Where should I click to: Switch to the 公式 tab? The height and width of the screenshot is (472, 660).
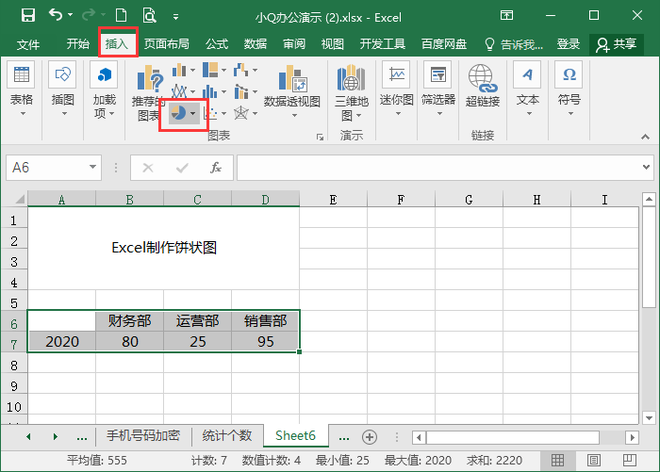coord(217,44)
